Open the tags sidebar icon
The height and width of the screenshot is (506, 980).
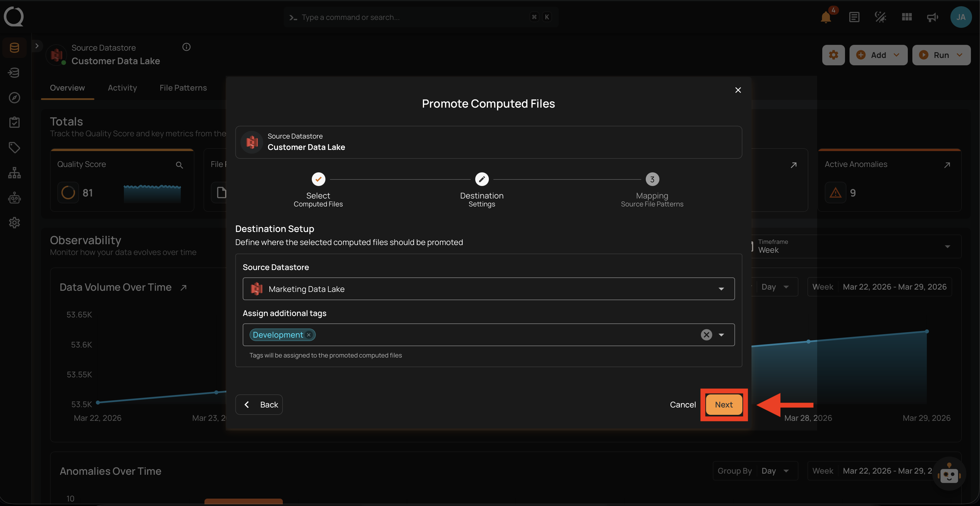14,147
